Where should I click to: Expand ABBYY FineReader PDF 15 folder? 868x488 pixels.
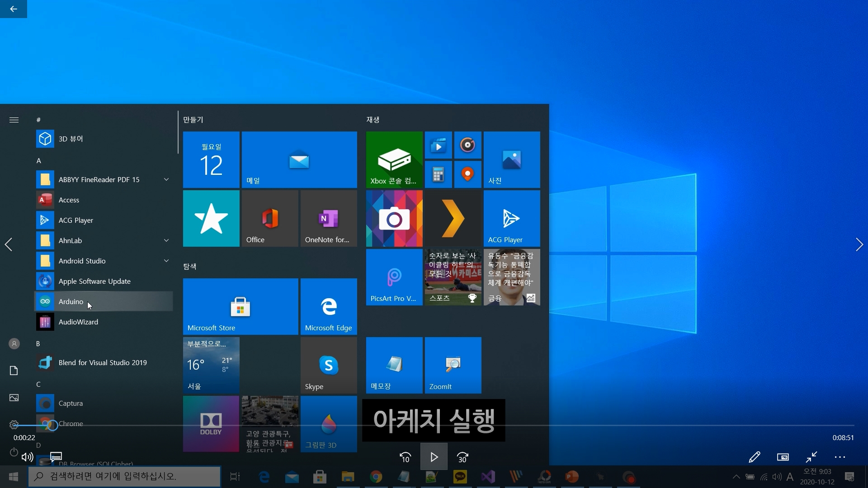166,179
